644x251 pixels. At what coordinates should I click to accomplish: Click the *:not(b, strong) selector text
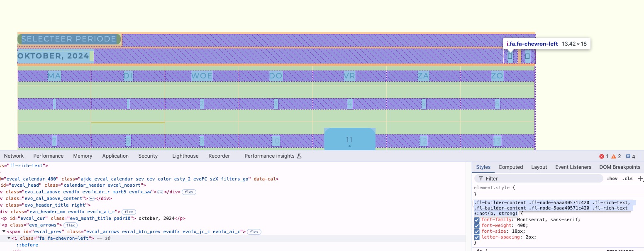(x=495, y=213)
